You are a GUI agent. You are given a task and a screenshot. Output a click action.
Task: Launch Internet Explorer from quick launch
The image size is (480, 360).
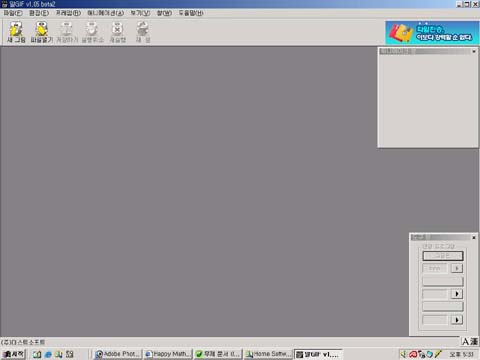[48, 354]
